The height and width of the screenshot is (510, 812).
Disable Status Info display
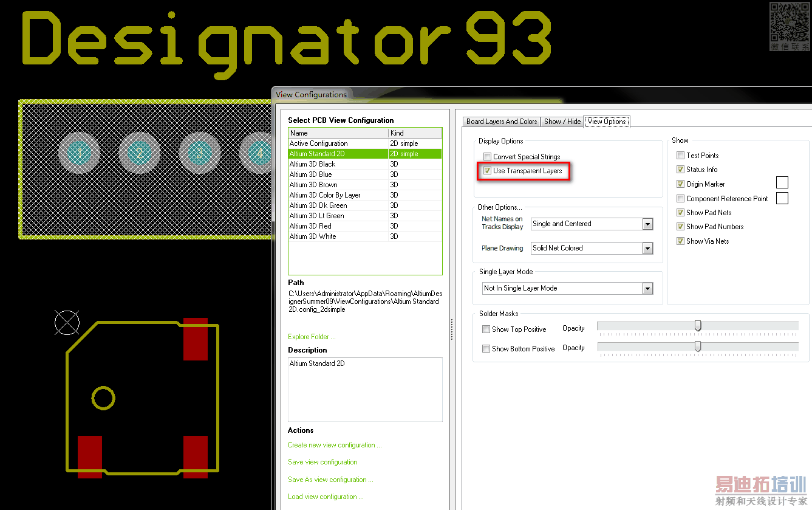pos(680,170)
